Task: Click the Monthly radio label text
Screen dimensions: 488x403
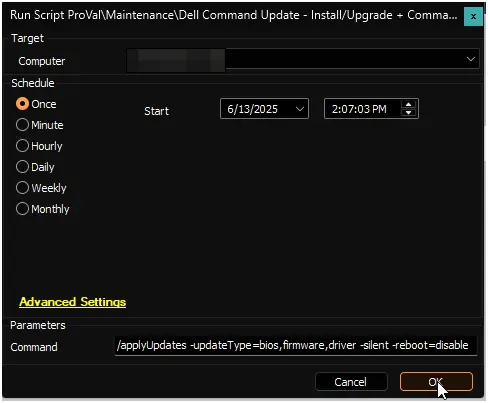Action: tap(50, 209)
